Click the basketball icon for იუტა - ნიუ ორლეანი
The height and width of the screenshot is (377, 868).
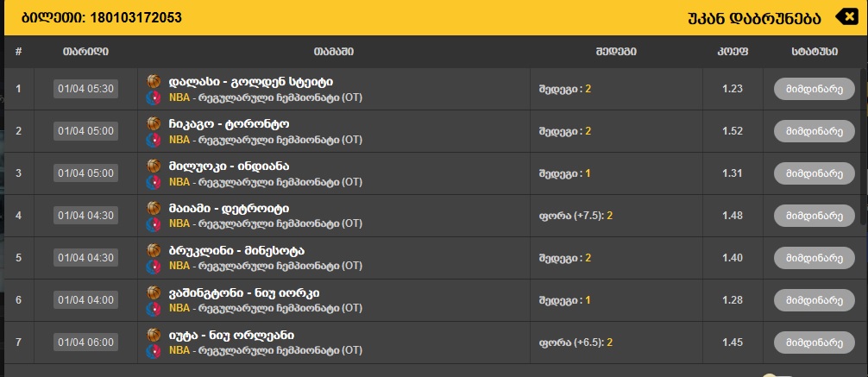(x=154, y=335)
